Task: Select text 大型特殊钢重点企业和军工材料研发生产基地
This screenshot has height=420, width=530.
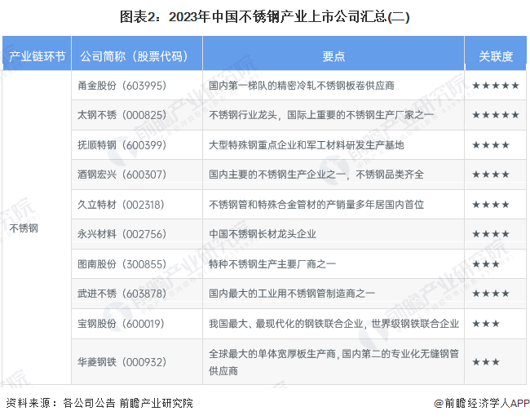Action: 307,145
